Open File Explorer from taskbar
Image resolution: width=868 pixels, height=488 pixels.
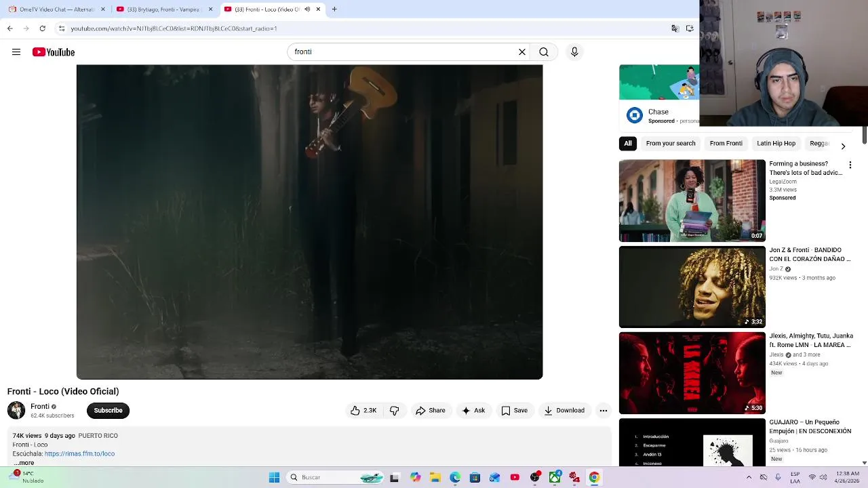(x=435, y=477)
